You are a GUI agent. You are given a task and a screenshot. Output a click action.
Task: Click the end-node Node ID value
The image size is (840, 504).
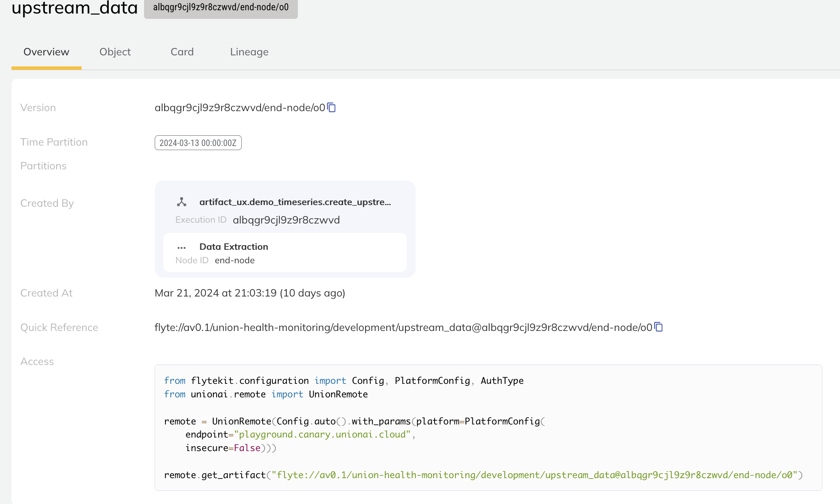[x=235, y=260]
